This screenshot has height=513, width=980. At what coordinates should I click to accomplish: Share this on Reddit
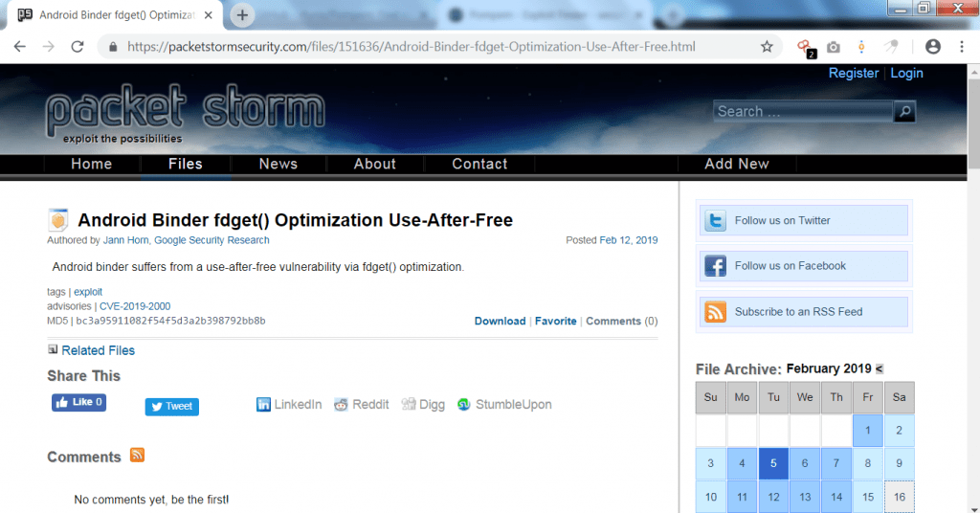(361, 404)
